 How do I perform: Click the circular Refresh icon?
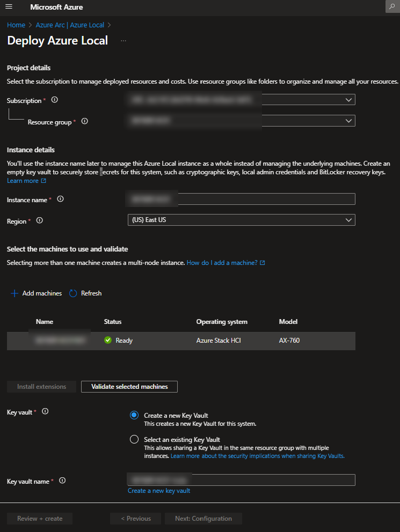point(73,293)
